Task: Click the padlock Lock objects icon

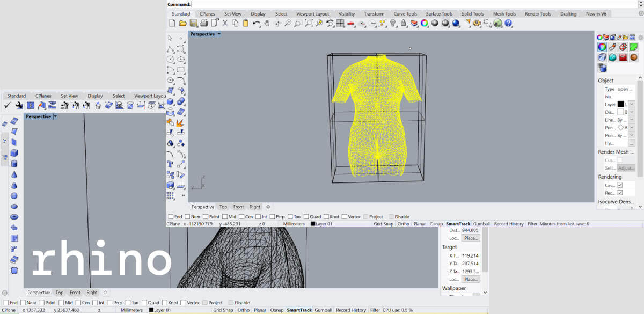Action: (x=403, y=23)
